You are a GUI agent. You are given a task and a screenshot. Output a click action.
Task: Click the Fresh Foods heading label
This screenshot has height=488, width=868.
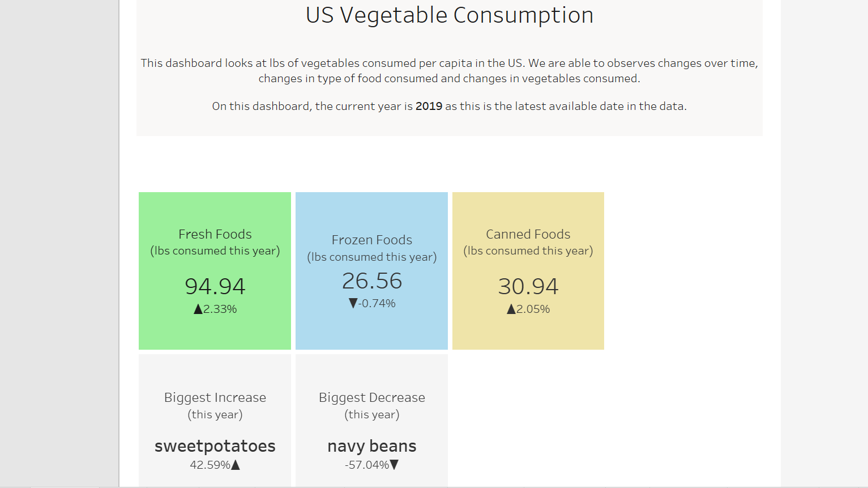click(215, 234)
